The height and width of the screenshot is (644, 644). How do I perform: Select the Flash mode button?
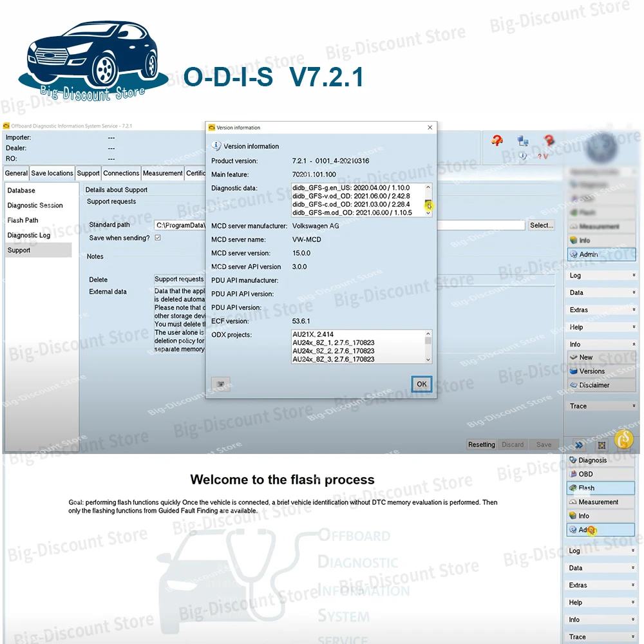601,488
